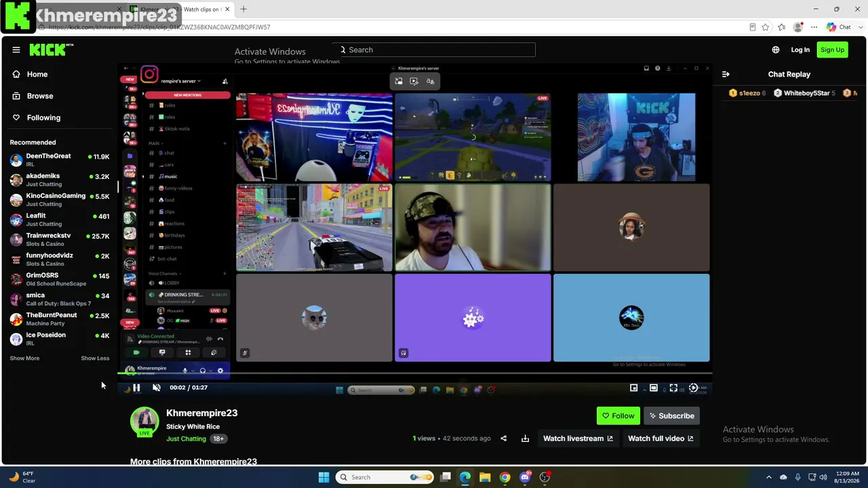Screen dimensions: 868x488
Task: Open the Kick hamburger sidebar menu
Action: (x=16, y=49)
